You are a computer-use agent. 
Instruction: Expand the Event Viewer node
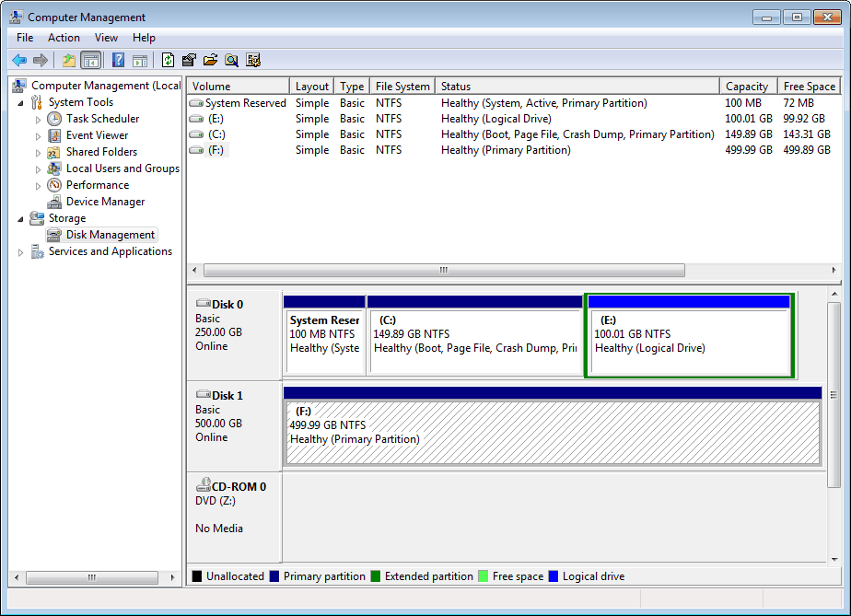[x=38, y=136]
